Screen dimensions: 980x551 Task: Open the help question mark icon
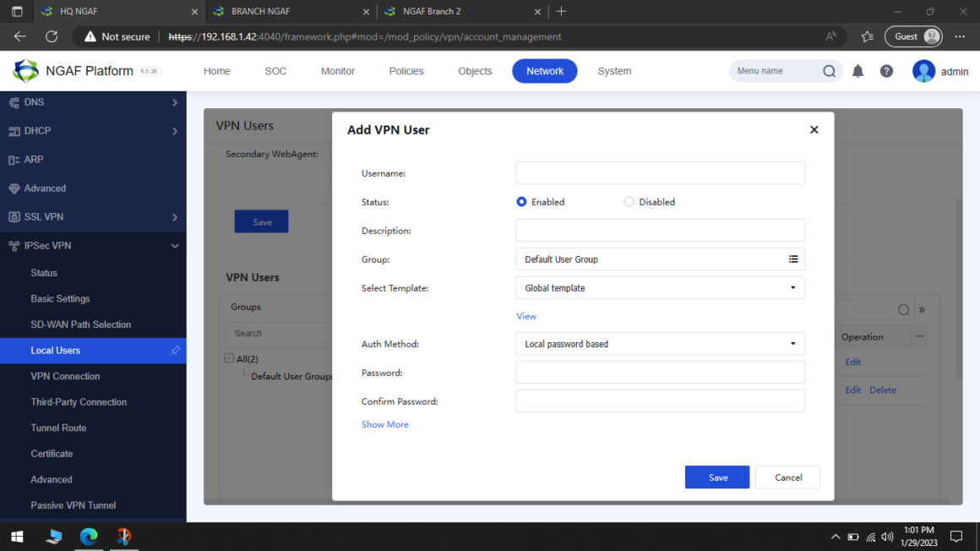pyautogui.click(x=886, y=71)
